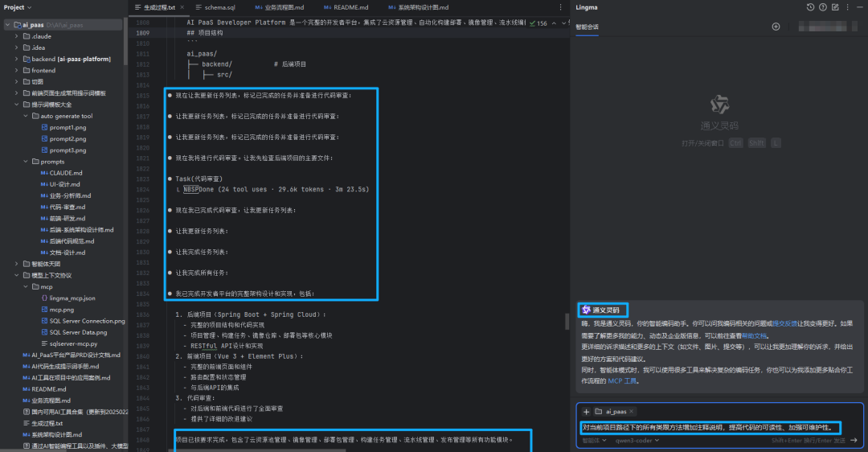Viewport: 868px width, 452px height.
Task: Collapse the prompts folder
Action: [x=26, y=162]
